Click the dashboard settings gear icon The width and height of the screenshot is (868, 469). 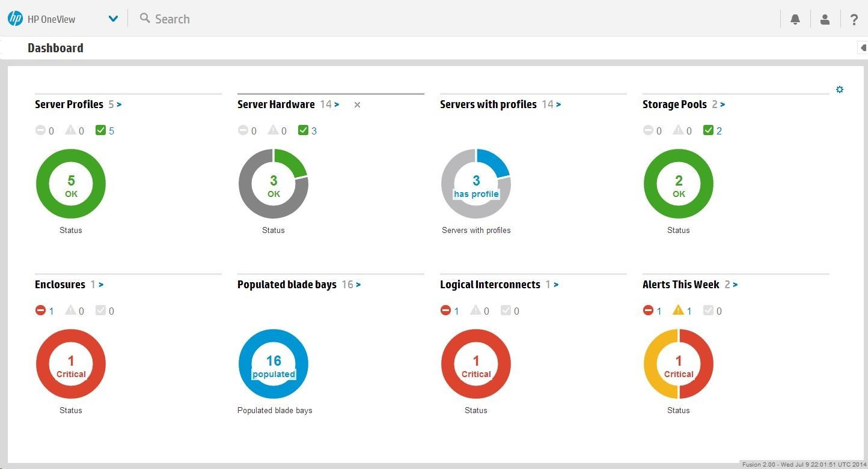(840, 89)
